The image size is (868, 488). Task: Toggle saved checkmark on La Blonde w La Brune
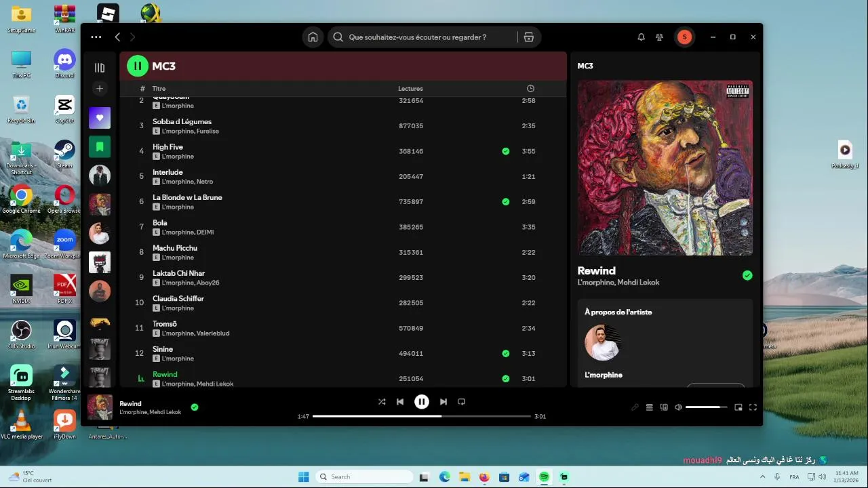coord(505,201)
